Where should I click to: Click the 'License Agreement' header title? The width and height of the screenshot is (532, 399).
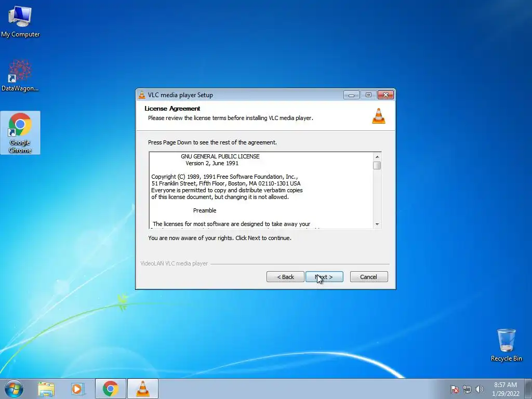click(x=172, y=109)
